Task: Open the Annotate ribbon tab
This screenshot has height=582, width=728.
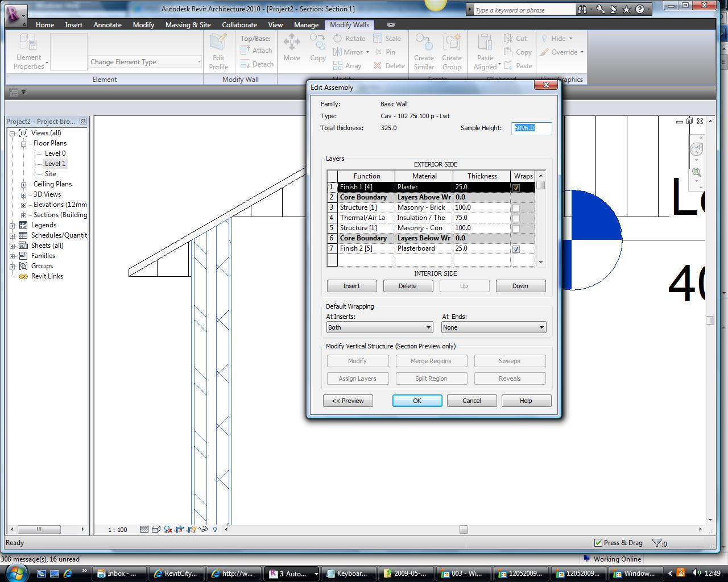Action: click(107, 25)
